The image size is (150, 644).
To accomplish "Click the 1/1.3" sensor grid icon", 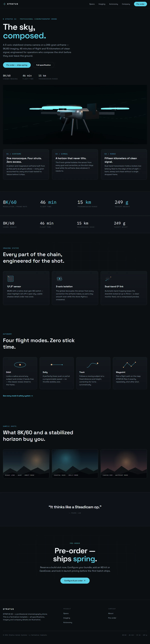I will pos(10,278).
